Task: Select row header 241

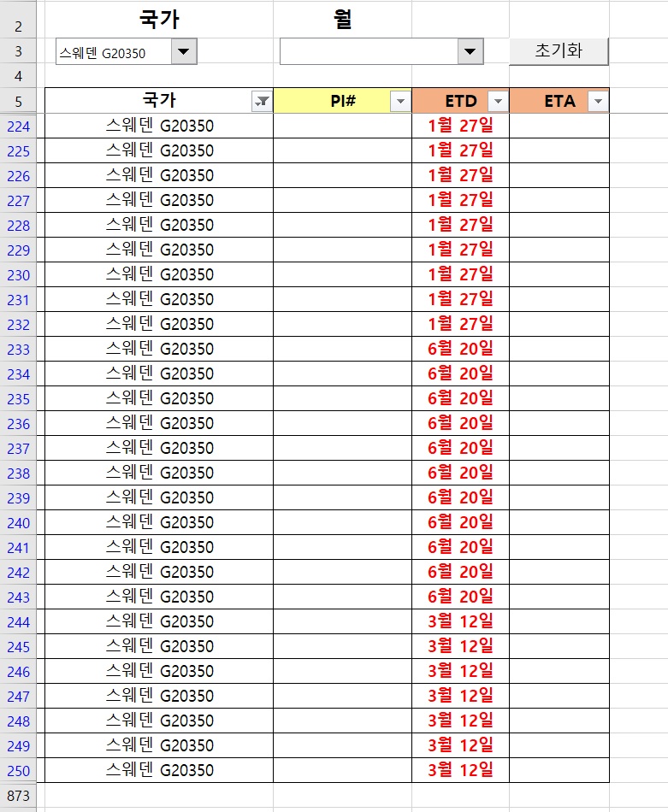Action: pos(18,548)
